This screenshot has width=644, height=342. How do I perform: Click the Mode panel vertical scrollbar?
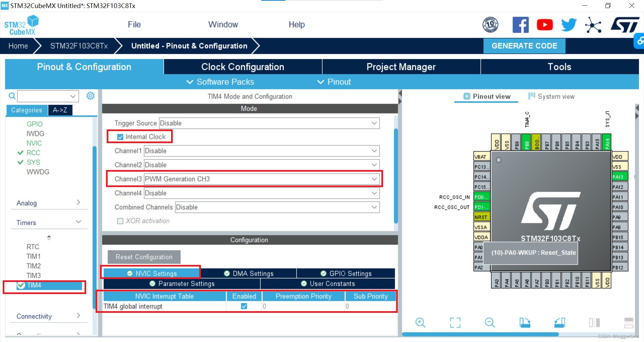click(396, 176)
